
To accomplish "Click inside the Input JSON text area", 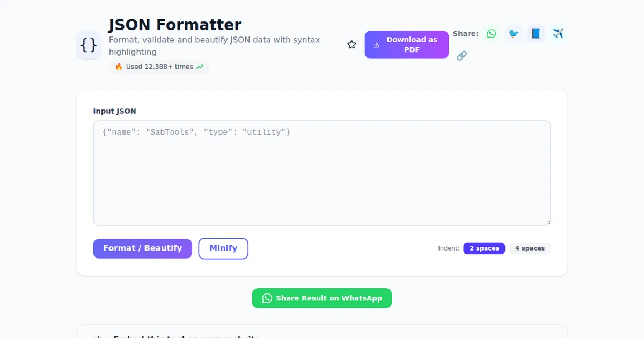I will click(x=322, y=172).
